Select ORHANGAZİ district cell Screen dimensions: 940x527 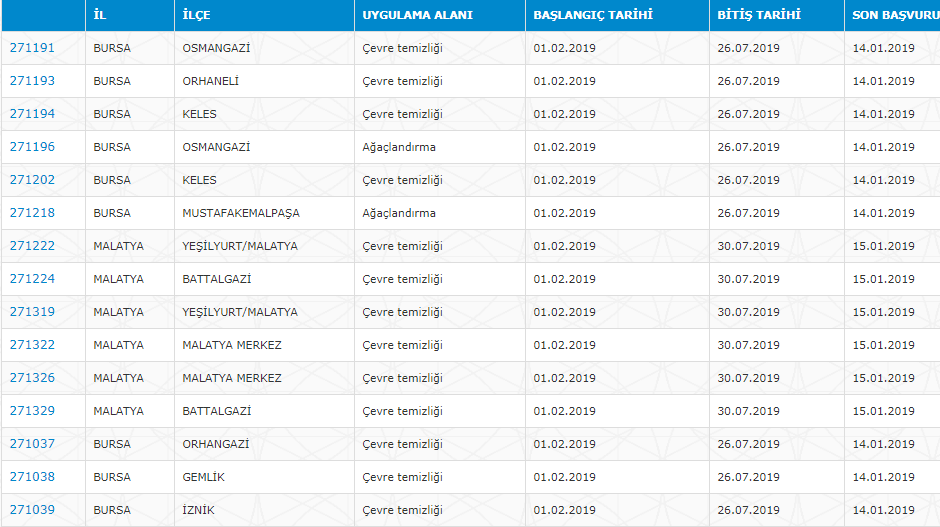264,444
